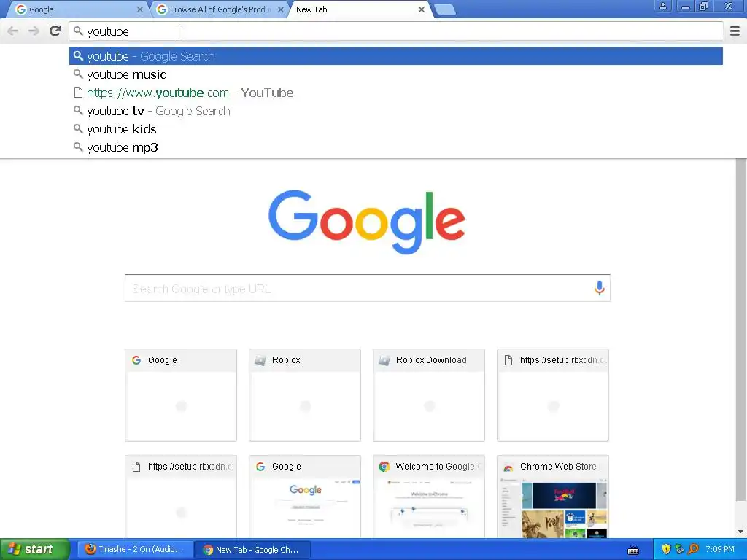Open the Windows start menu

[x=34, y=550]
